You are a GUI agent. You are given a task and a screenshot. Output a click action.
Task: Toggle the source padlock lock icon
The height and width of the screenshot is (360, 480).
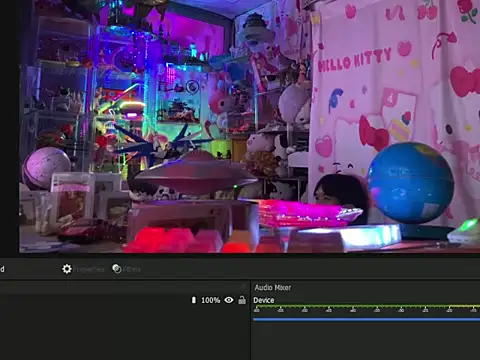(242, 300)
